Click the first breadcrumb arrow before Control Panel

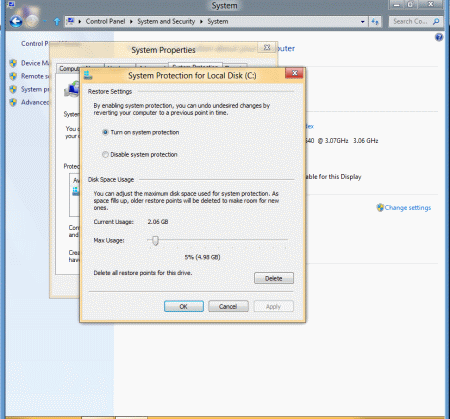pos(80,22)
